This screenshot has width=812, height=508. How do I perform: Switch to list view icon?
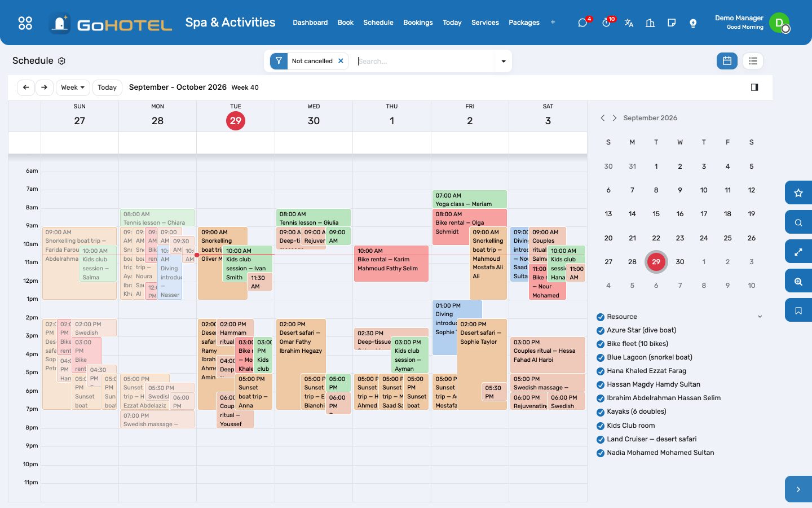tap(753, 61)
